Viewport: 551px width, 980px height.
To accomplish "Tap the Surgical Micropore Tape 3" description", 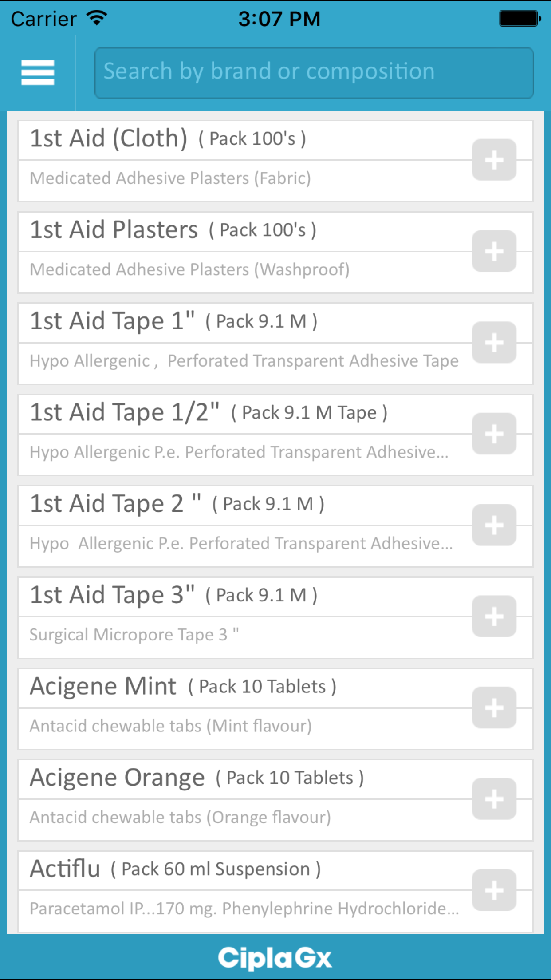I will (x=134, y=635).
